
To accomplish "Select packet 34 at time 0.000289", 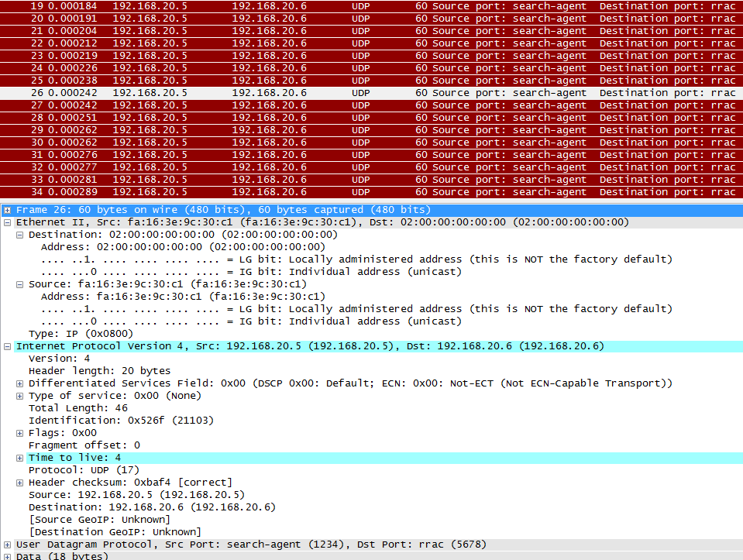I will pos(372,192).
